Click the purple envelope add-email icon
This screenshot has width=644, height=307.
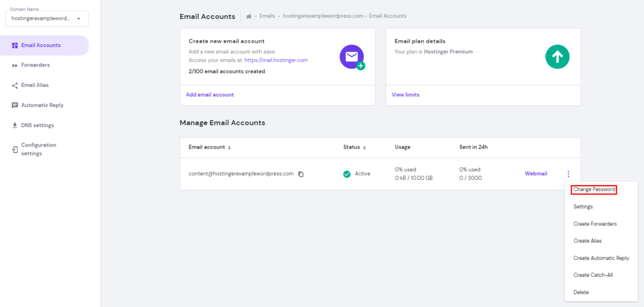point(352,57)
